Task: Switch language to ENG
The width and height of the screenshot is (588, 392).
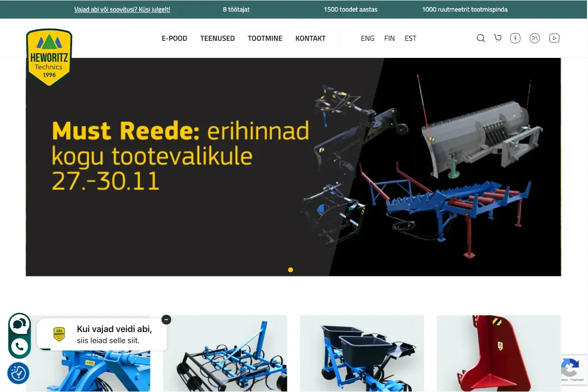Action: point(368,38)
